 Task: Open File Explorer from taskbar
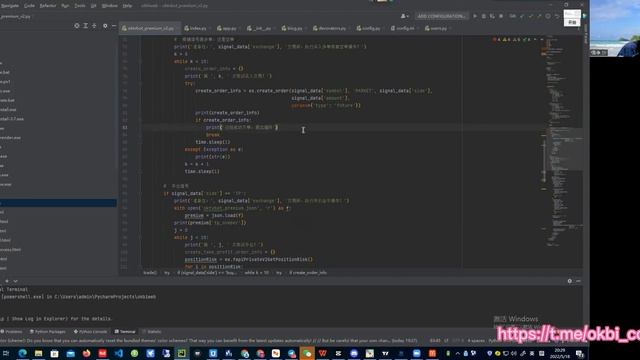pyautogui.click(x=38, y=353)
